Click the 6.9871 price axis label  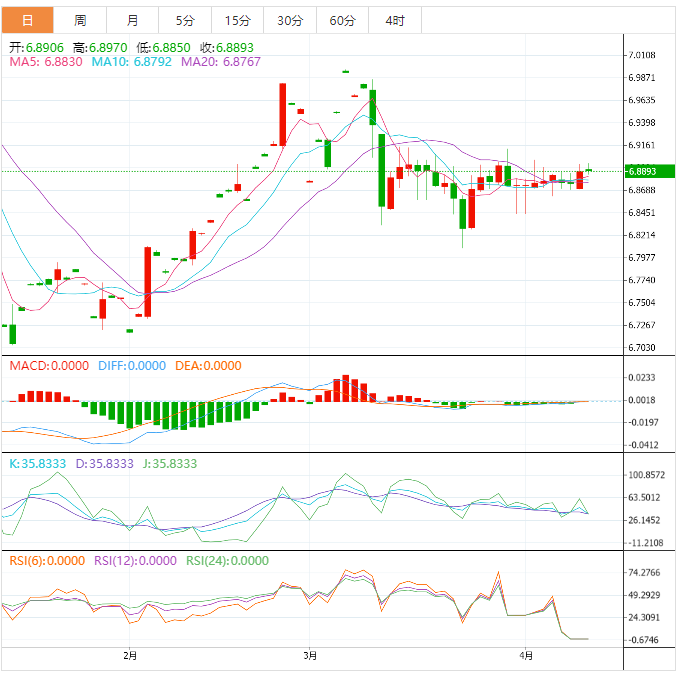tap(642, 78)
